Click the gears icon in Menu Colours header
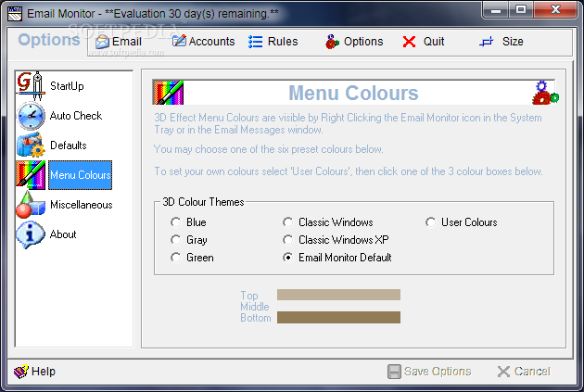Screen dimensions: 584x392 [x=545, y=93]
